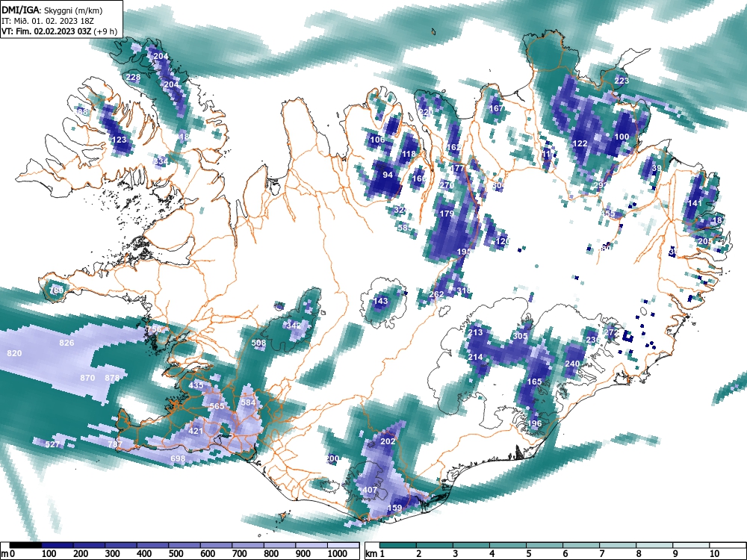Click the 159 visibility value on the south coast
The image size is (747, 560).
pyautogui.click(x=395, y=508)
